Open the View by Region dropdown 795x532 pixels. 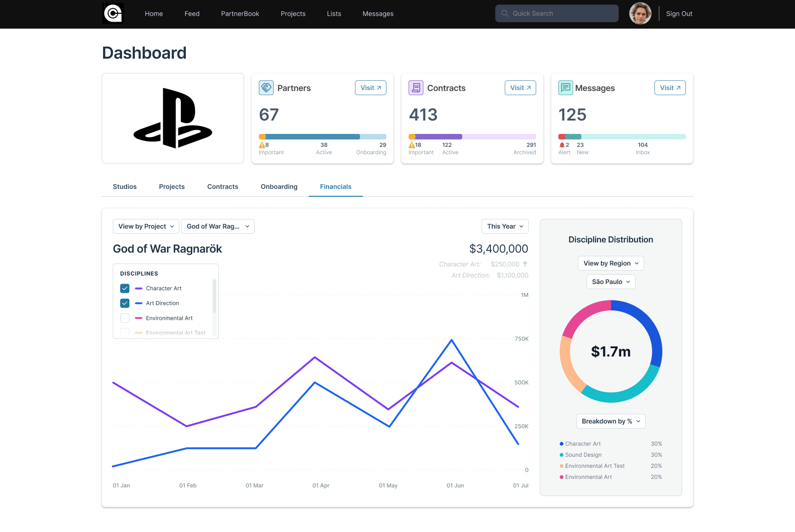click(611, 263)
